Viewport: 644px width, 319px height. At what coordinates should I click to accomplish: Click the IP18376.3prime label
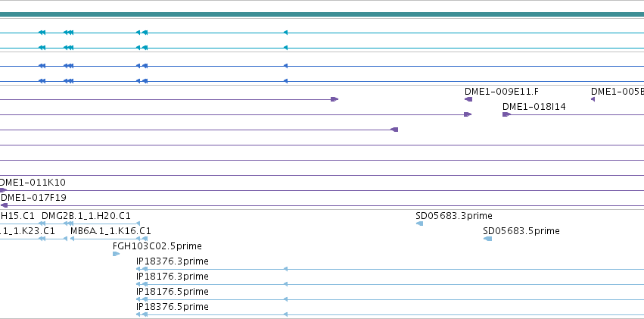(x=173, y=261)
